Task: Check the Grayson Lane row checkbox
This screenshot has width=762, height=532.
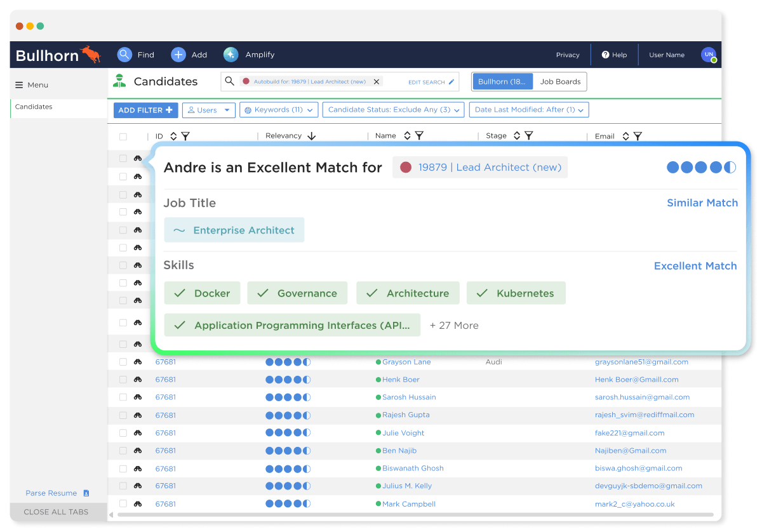Action: [123, 362]
